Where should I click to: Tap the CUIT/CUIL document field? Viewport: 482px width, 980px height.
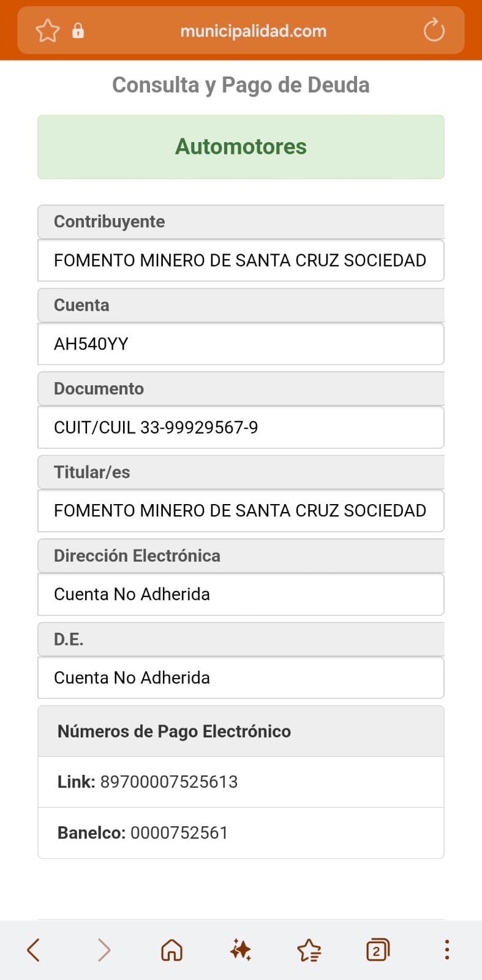tap(241, 428)
